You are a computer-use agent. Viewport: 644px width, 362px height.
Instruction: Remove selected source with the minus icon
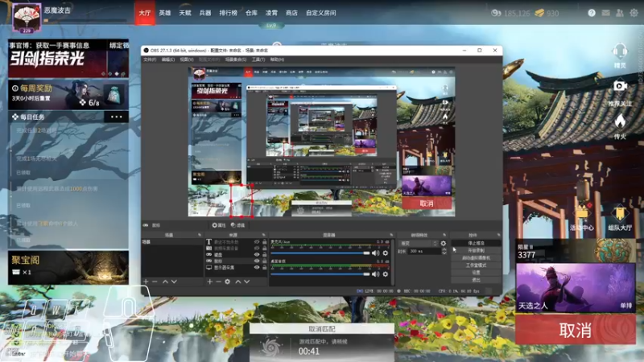[x=218, y=282]
